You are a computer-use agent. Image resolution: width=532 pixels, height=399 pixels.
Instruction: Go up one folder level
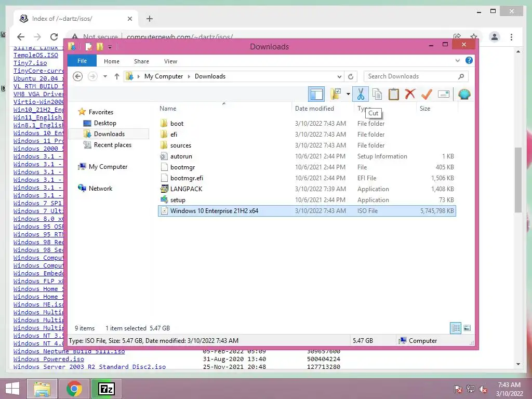(117, 76)
